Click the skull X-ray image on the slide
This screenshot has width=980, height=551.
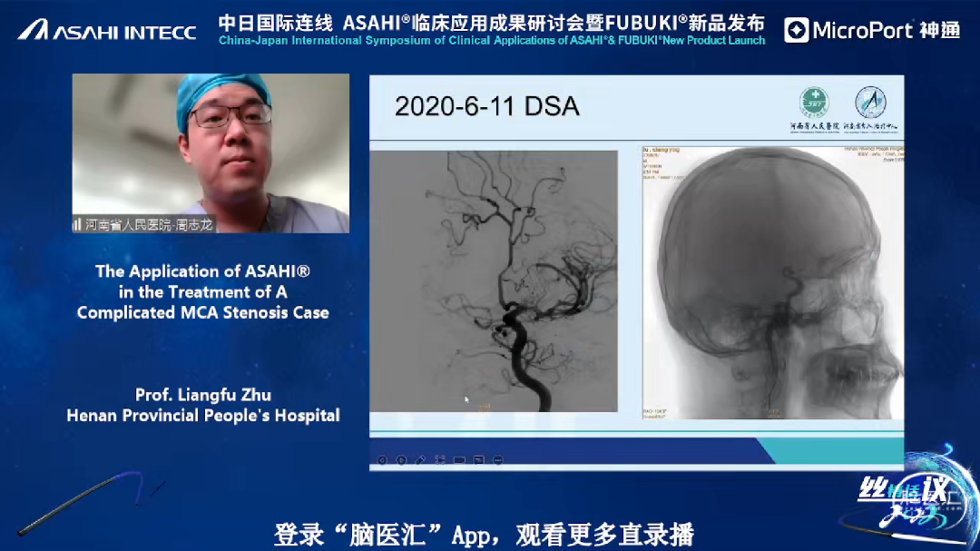click(773, 282)
